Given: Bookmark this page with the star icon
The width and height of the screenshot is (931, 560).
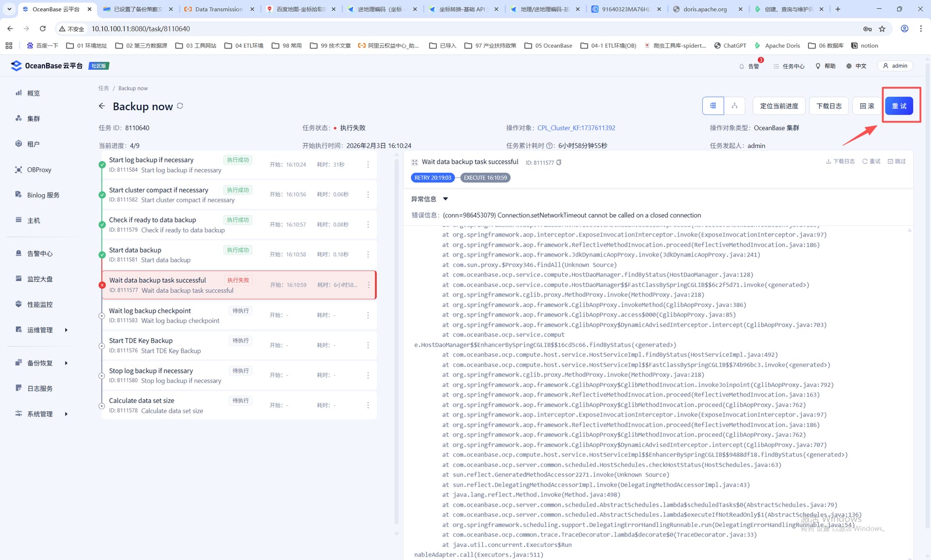Looking at the screenshot, I should pyautogui.click(x=882, y=29).
